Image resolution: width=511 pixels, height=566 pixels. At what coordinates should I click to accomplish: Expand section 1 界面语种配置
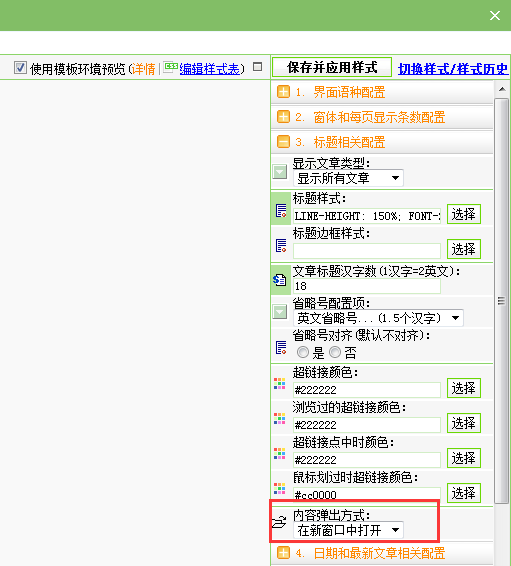283,92
